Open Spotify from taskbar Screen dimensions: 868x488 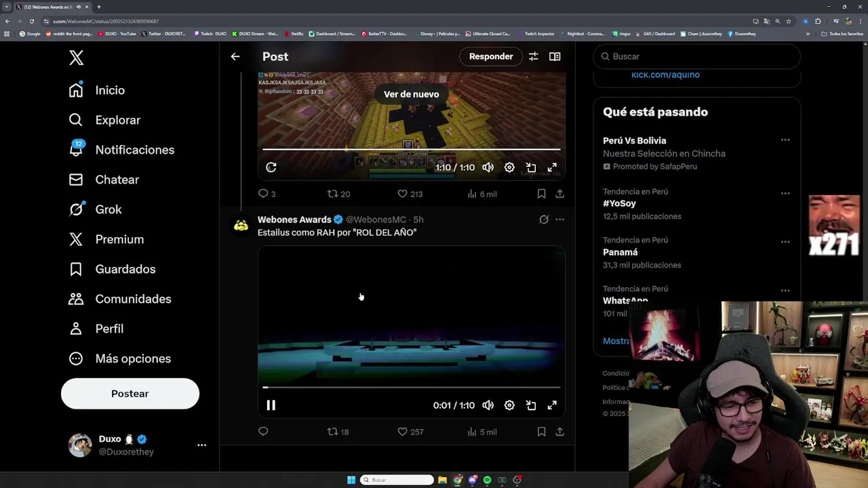tap(487, 480)
